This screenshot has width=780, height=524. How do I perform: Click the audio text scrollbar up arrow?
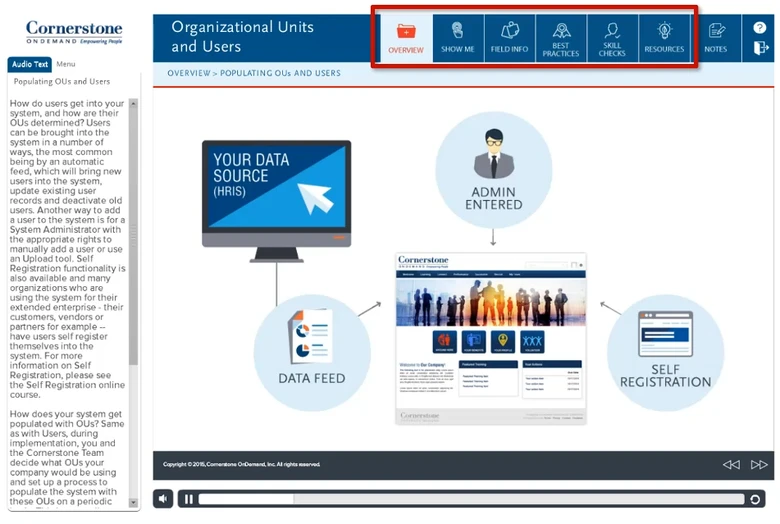[x=133, y=104]
